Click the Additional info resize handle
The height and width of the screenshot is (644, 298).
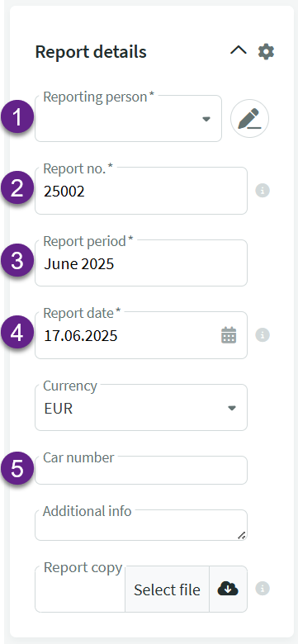[x=242, y=535]
